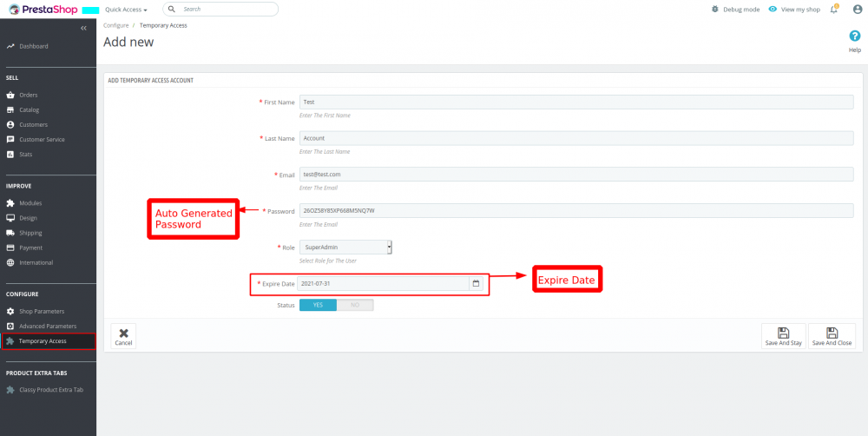Viewport: 868px width, 436px height.
Task: Click the Save And Stay button
Action: pos(783,336)
